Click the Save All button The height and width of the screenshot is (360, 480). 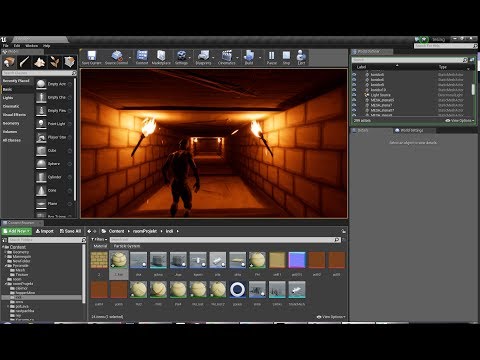tap(70, 231)
